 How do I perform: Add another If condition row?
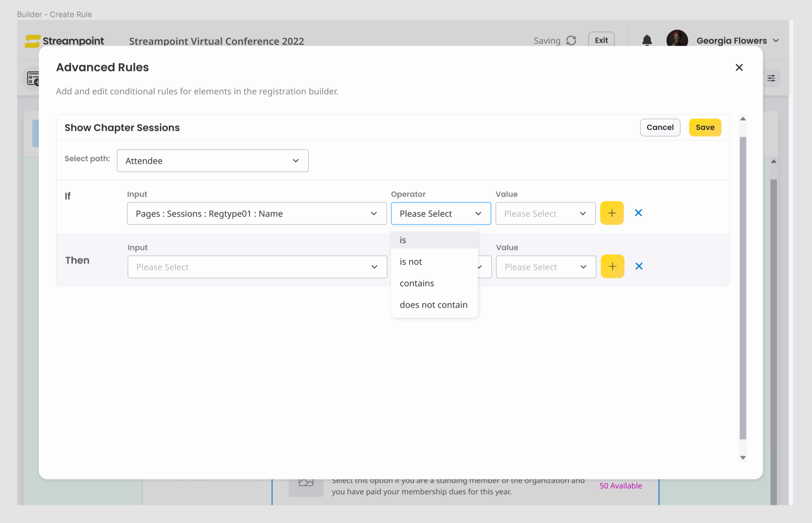tap(612, 213)
